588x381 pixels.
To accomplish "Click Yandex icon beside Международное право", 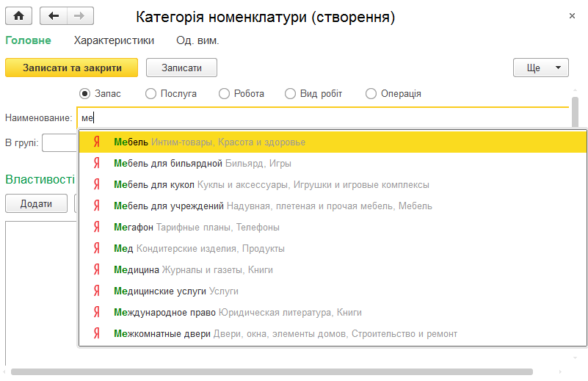I will [97, 312].
